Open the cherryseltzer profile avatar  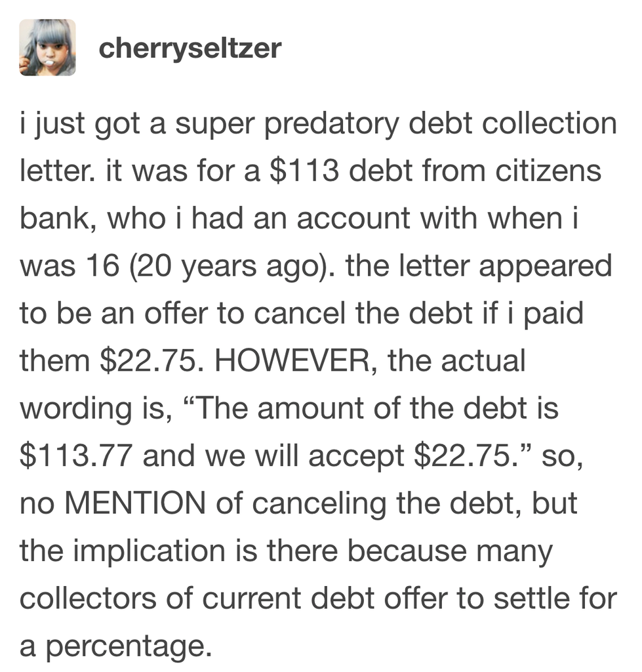[47, 47]
